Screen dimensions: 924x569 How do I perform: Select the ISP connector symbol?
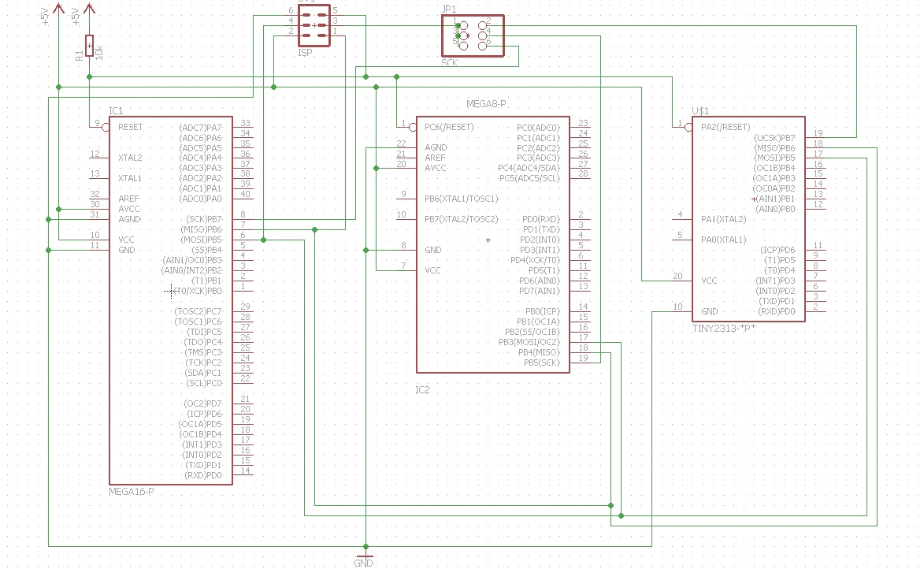[x=314, y=25]
